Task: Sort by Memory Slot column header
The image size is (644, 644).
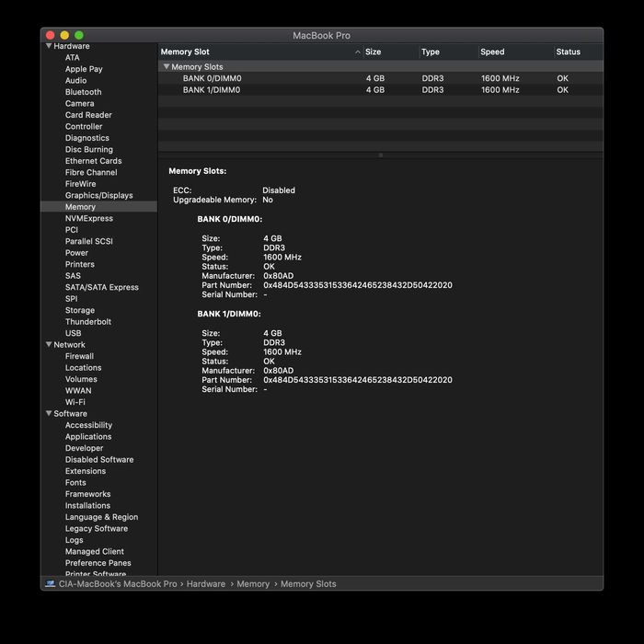Action: point(185,52)
